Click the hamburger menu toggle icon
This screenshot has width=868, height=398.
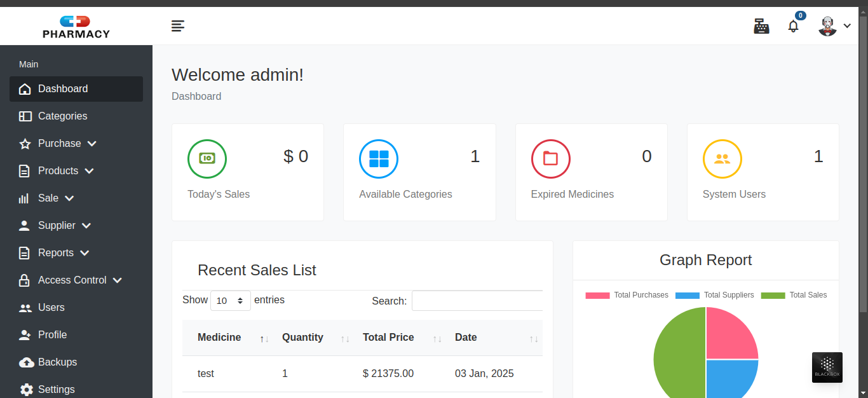(178, 26)
